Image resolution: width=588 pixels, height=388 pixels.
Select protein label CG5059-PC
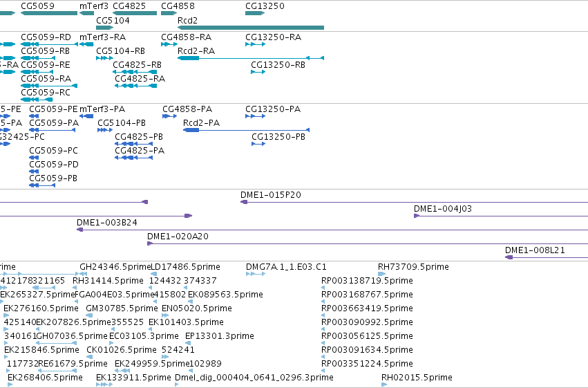pos(54,151)
